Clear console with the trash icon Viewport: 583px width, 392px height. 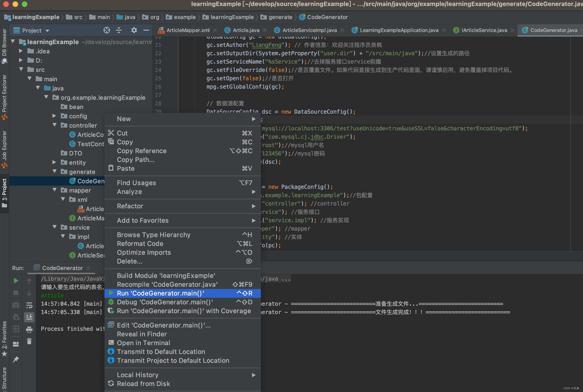pyautogui.click(x=29, y=341)
